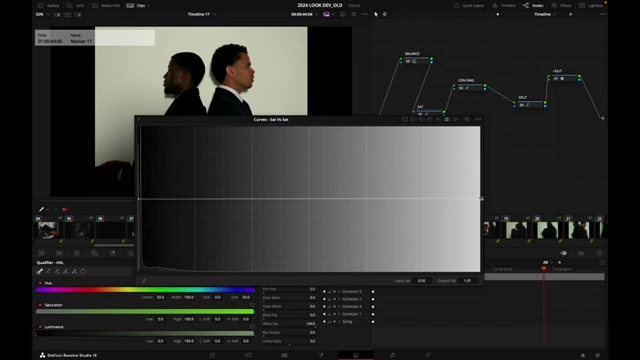Expand the Corrector 5 keyframe track

coord(339,291)
